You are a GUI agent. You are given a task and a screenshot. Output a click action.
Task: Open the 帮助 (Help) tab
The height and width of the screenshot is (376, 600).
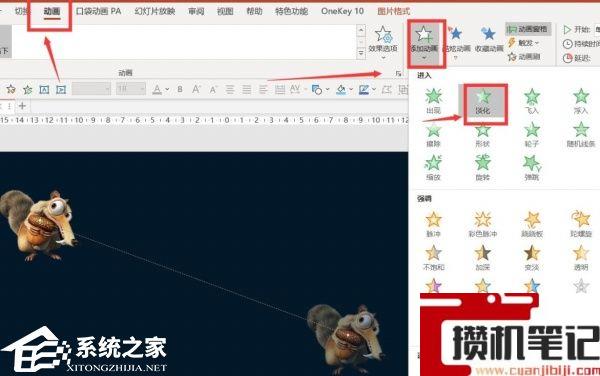254,11
